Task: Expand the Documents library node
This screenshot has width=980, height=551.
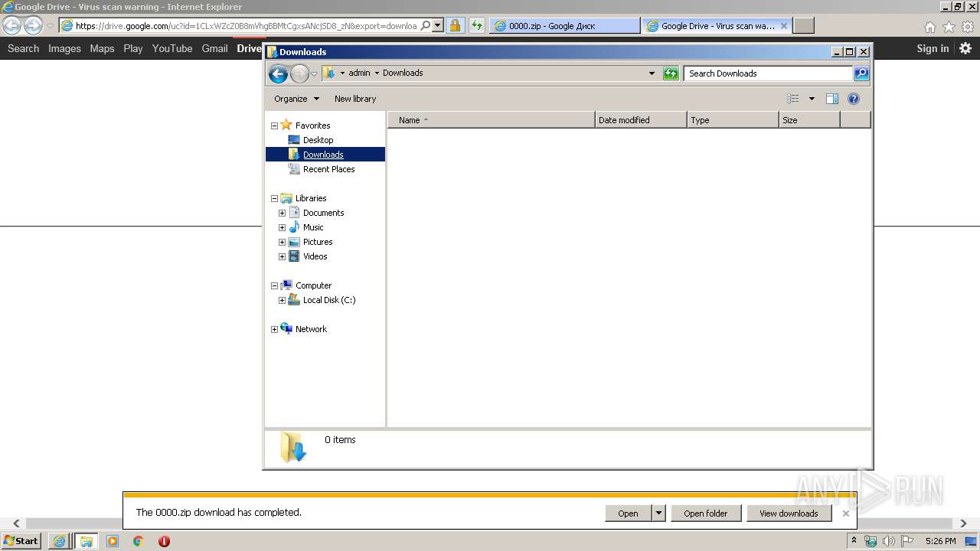Action: 282,213
